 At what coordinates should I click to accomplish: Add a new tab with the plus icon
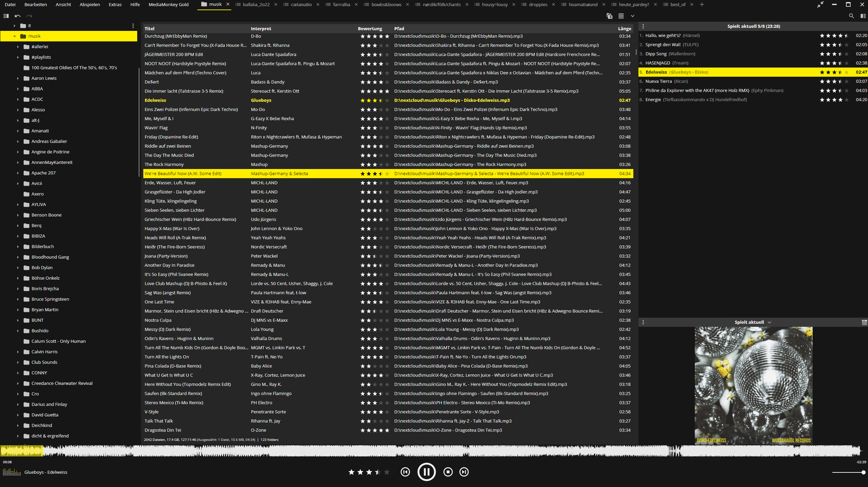click(702, 4)
